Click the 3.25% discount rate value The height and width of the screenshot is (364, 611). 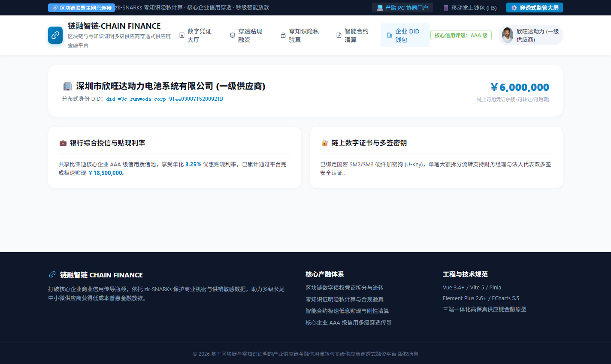[x=193, y=164]
